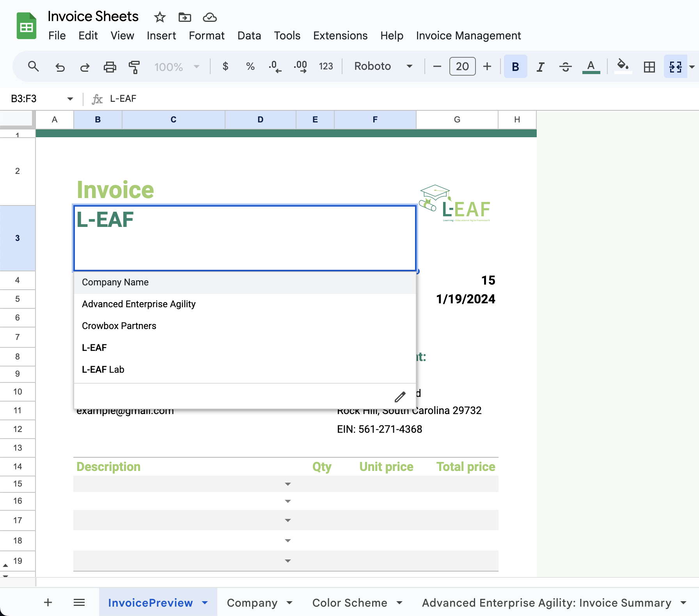699x616 pixels.
Task: Click the print icon
Action: click(x=110, y=67)
